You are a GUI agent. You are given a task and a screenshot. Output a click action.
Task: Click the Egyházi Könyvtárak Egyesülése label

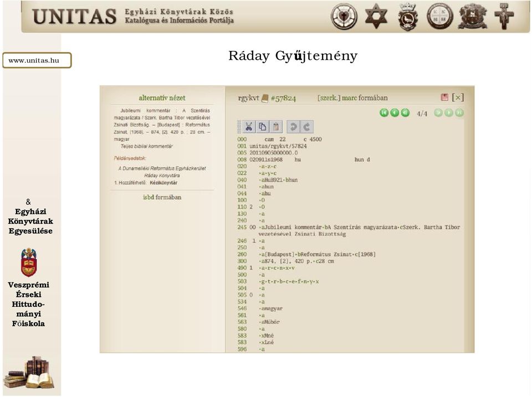(x=30, y=221)
